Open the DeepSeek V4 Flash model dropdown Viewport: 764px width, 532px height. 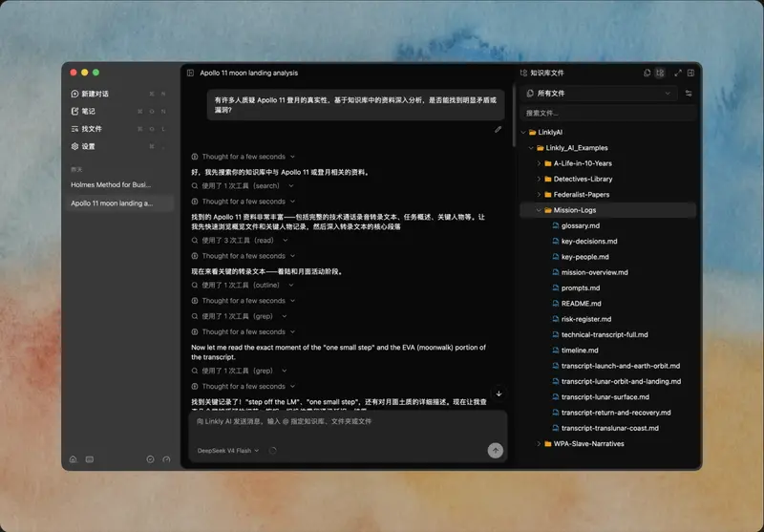pyautogui.click(x=228, y=451)
